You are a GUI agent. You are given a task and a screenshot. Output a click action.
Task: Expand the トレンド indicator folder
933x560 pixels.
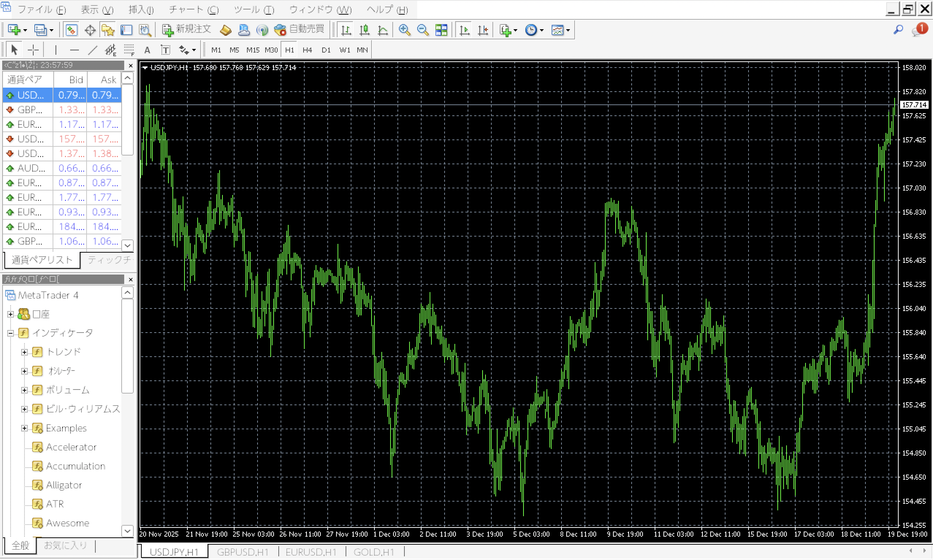pyautogui.click(x=24, y=352)
